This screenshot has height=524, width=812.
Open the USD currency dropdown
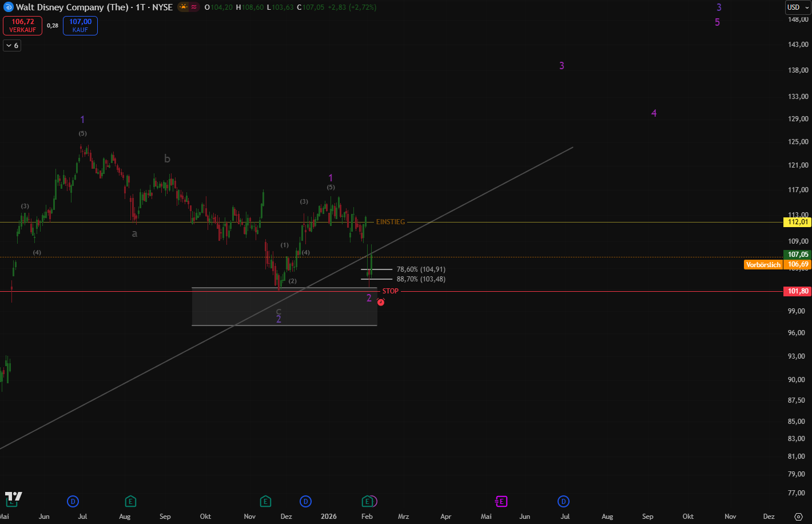pyautogui.click(x=794, y=7)
